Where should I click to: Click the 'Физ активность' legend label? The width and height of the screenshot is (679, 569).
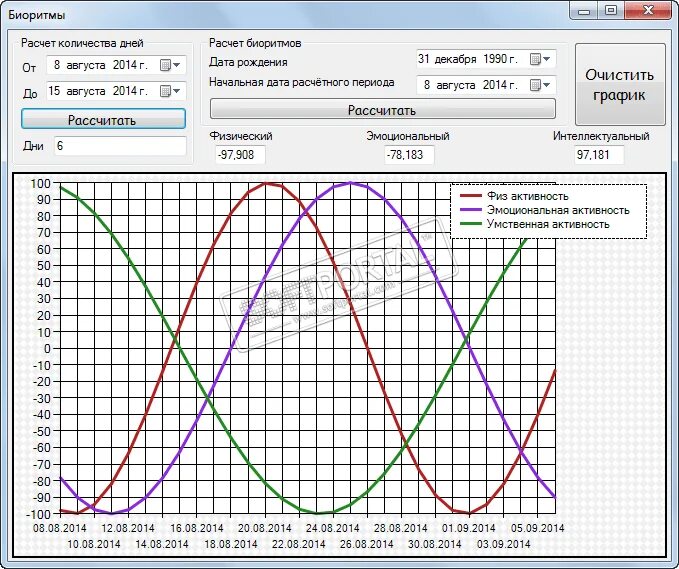527,196
